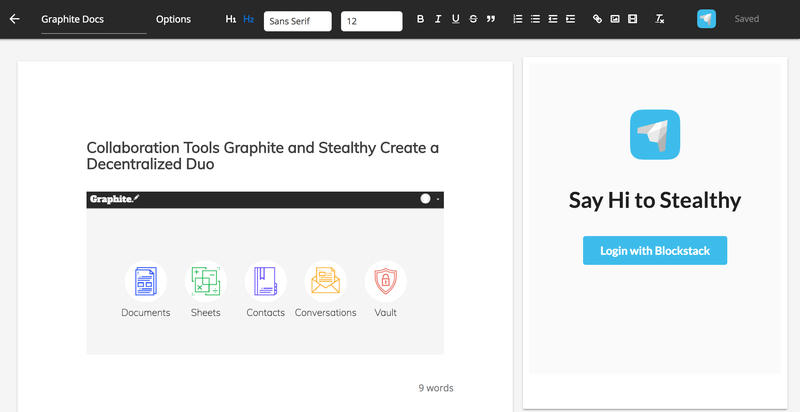
Task: Increase the text indent
Action: coord(570,19)
